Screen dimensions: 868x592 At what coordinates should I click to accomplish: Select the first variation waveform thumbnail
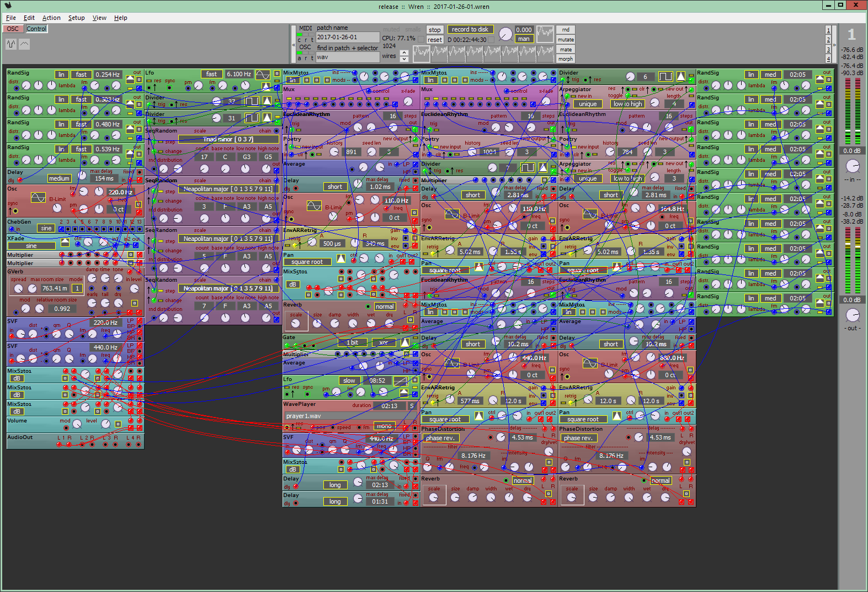[421, 54]
